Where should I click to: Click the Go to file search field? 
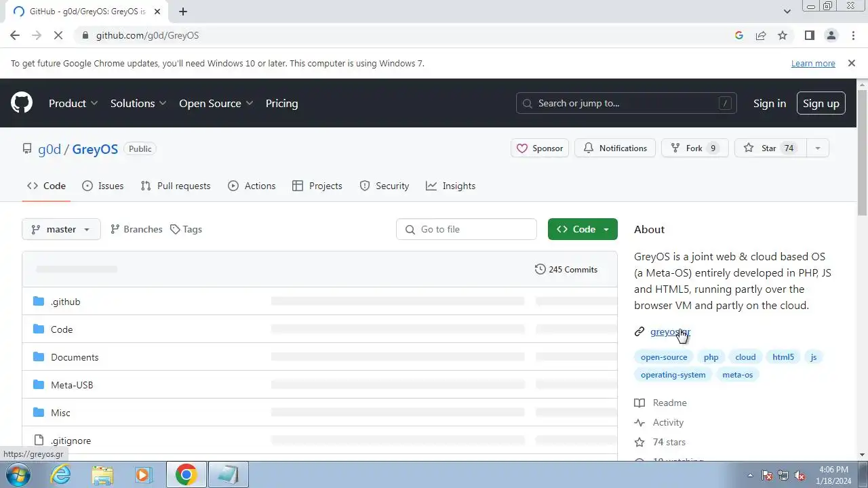point(467,229)
